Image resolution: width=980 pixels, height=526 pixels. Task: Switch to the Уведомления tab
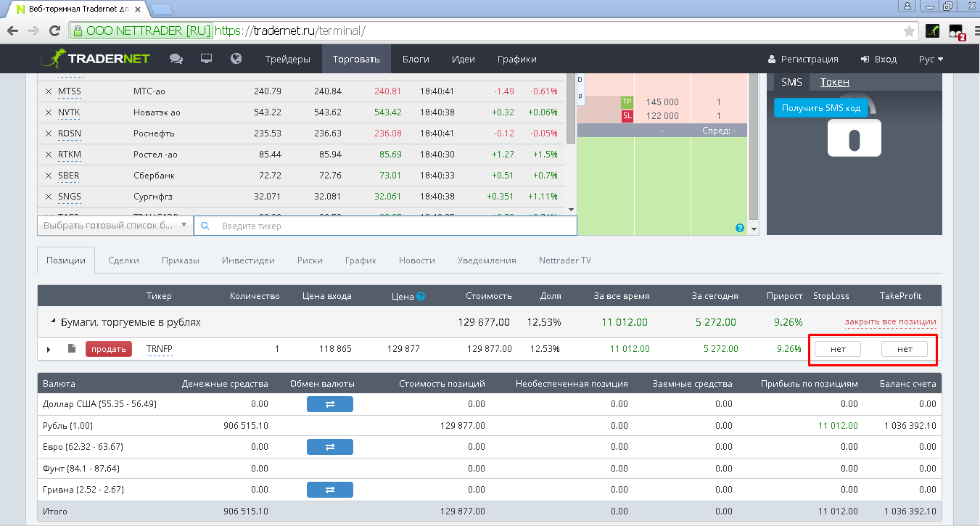[x=487, y=260]
